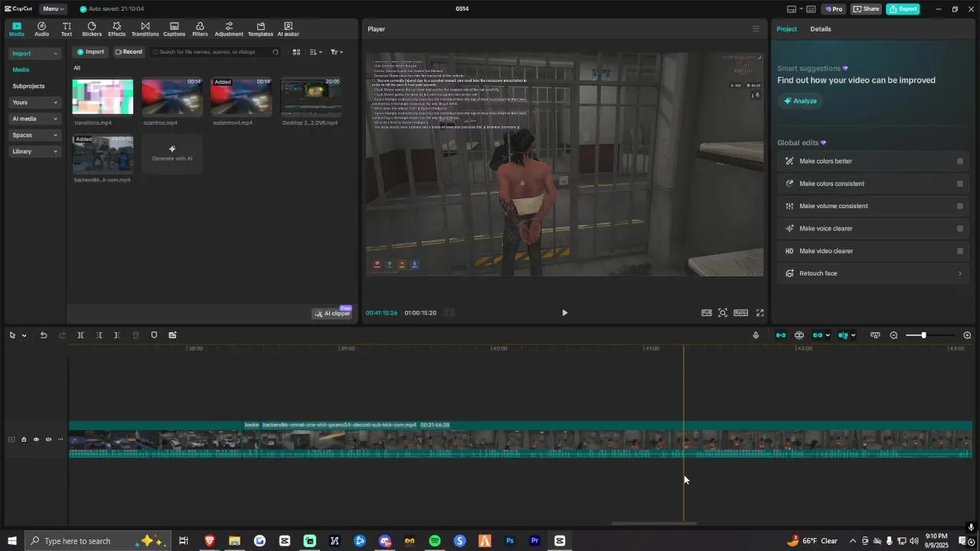Click zoom out timeline magnifier icon

893,335
